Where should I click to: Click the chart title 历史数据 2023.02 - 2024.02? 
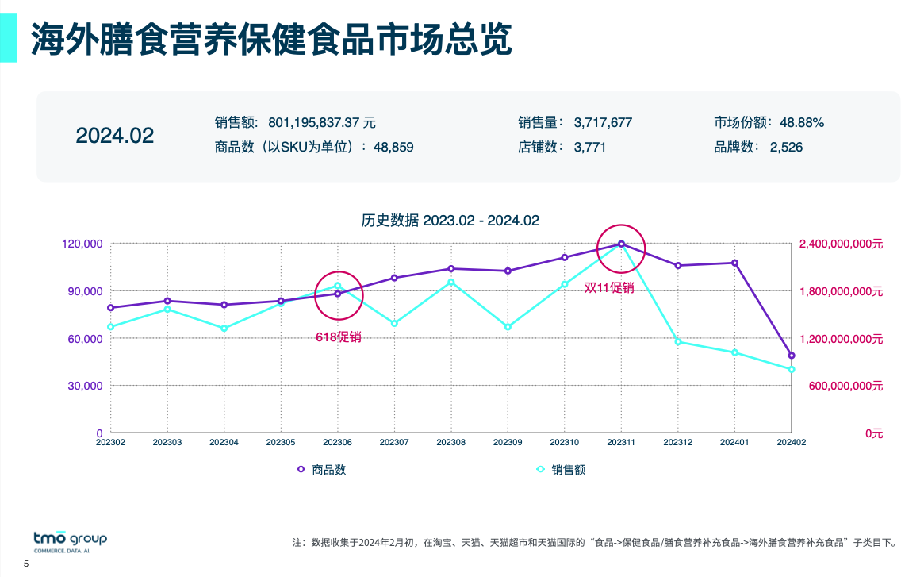click(450, 221)
